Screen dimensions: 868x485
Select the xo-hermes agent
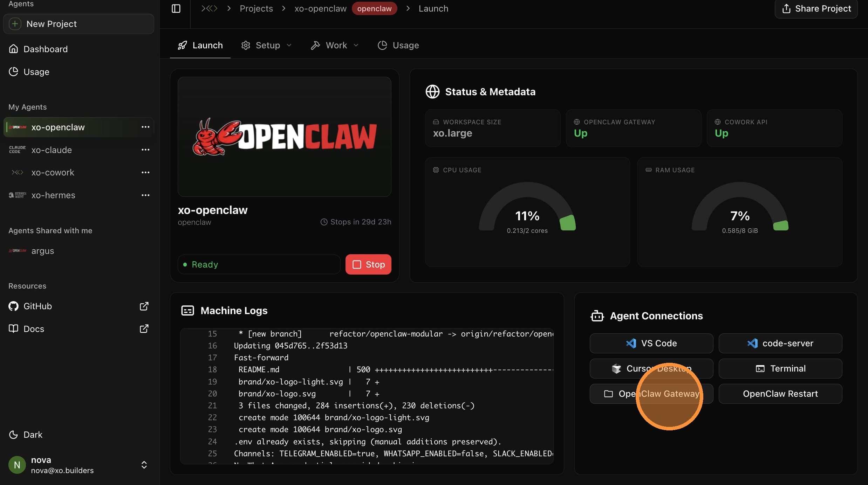[53, 195]
